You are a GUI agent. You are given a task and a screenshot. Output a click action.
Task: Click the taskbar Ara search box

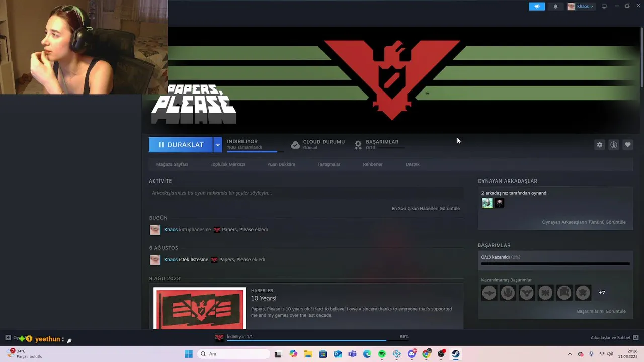pos(233,354)
